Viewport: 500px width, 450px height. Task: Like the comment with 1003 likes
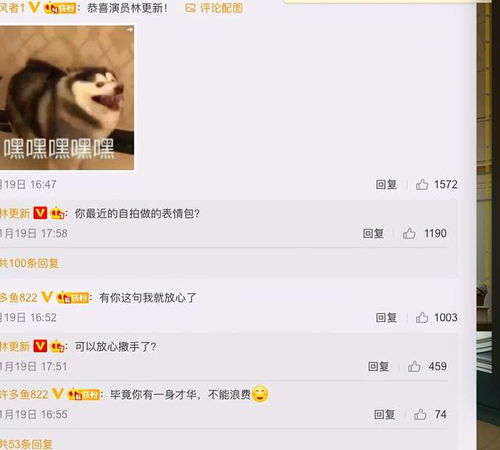click(422, 317)
